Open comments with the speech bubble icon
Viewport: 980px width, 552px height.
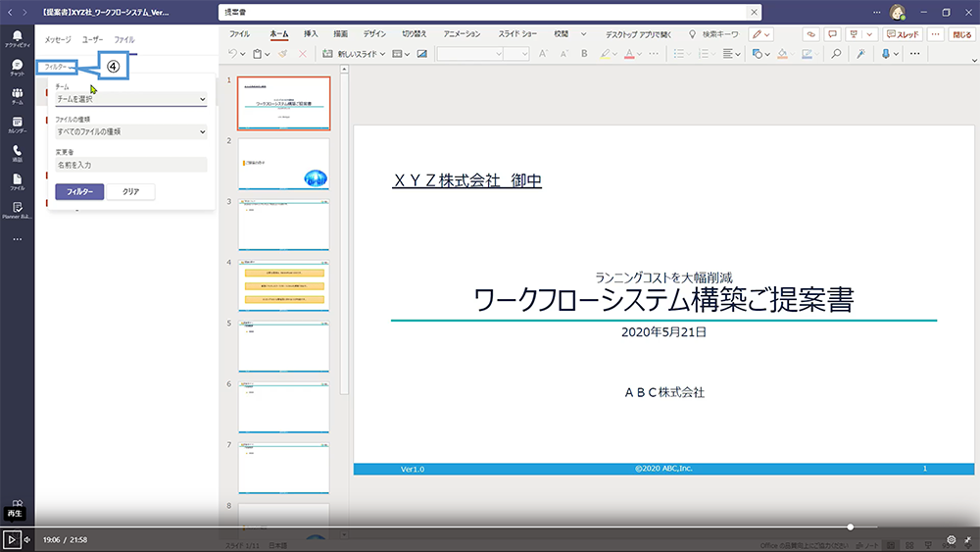coord(832,34)
